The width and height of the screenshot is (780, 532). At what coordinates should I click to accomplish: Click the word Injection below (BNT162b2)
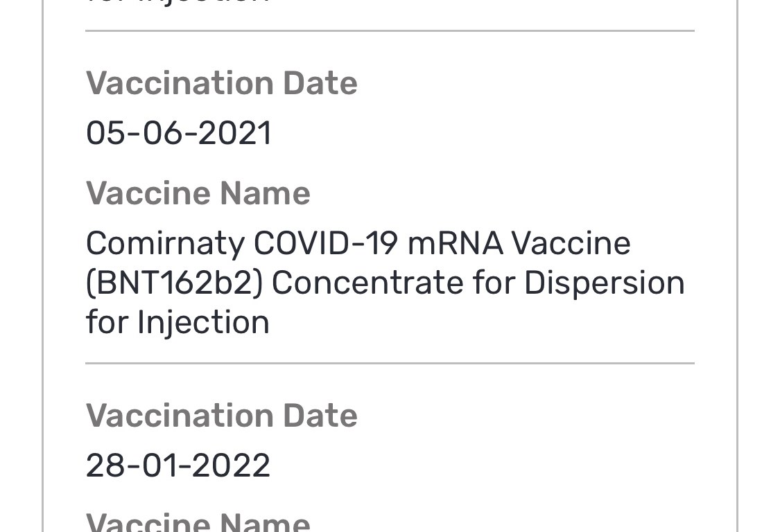click(x=203, y=323)
